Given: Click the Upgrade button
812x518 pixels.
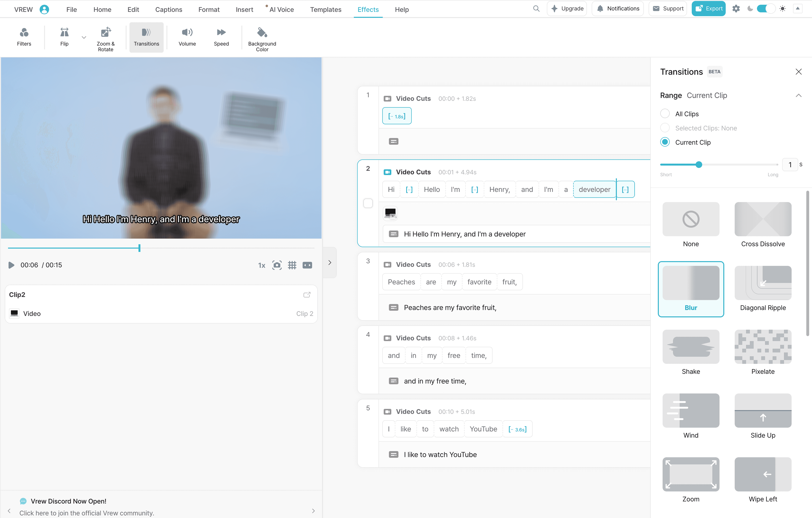Looking at the screenshot, I should point(567,9).
